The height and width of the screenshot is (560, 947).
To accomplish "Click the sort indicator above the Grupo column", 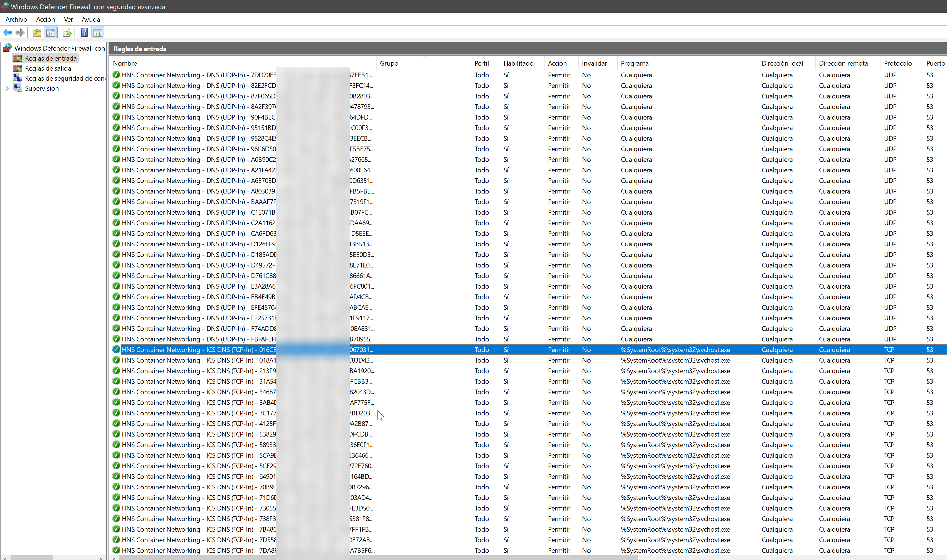I will coord(424,57).
